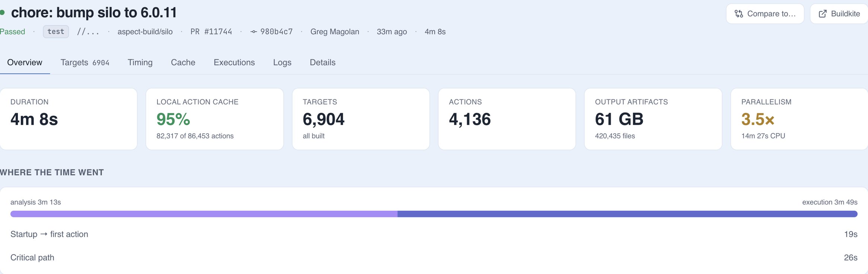Click the Parallelism card

tap(800, 119)
